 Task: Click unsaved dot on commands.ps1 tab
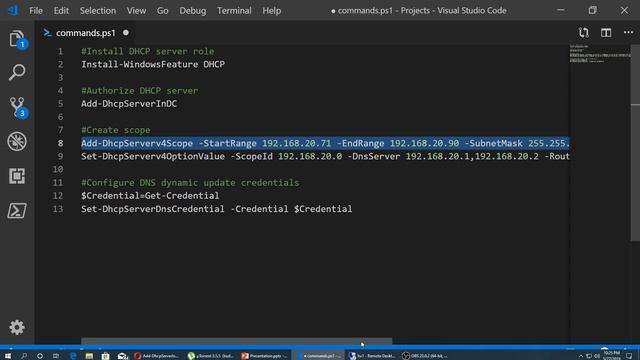point(126,33)
